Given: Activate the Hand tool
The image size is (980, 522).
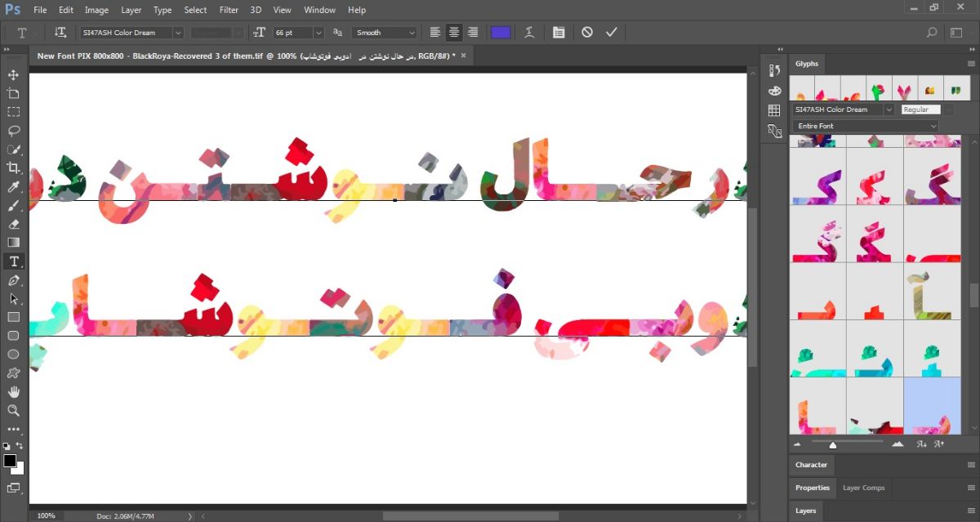Looking at the screenshot, I should point(13,392).
